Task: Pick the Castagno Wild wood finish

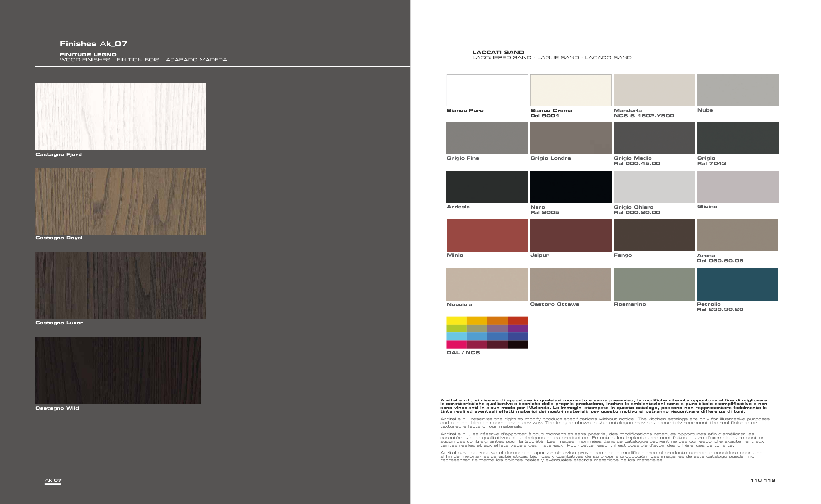Action: 118,370
